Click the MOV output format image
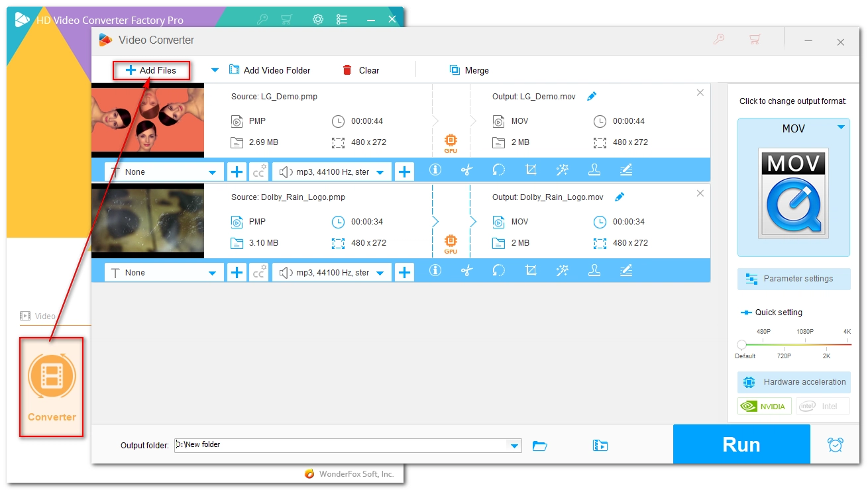Viewport: 868px width, 490px height. point(794,193)
